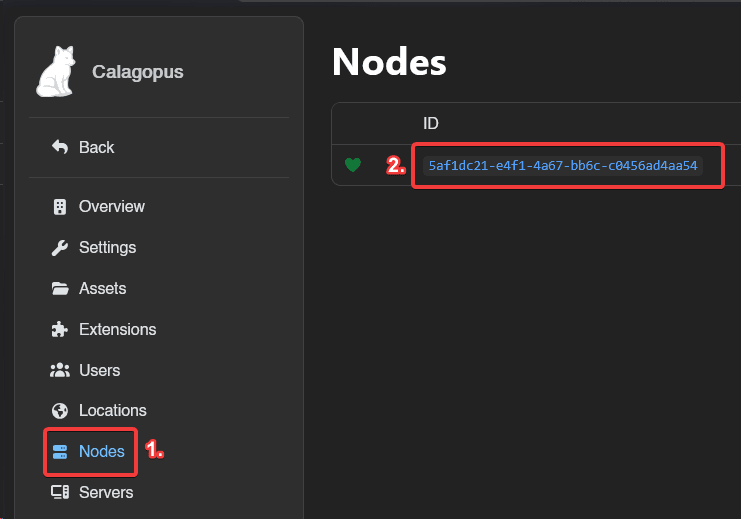The image size is (741, 519).
Task: Click the green heart status icon
Action: (x=352, y=165)
